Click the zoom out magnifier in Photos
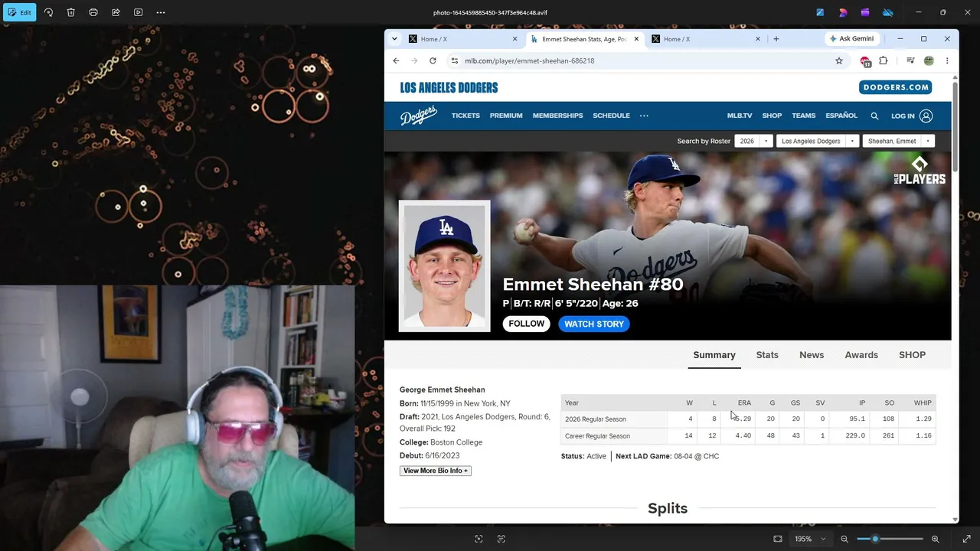Viewport: 980px width, 551px height. (844, 539)
